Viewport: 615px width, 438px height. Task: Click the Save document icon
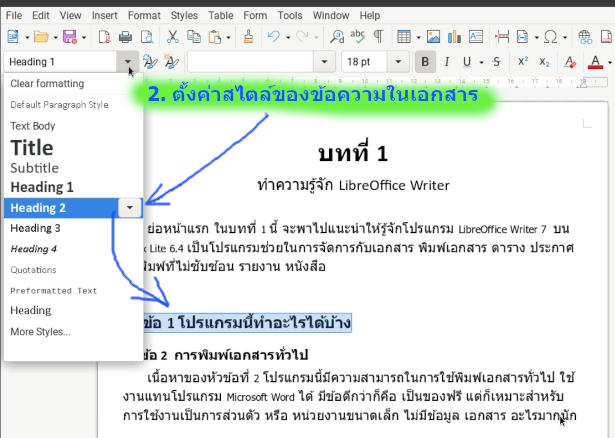coord(70,37)
